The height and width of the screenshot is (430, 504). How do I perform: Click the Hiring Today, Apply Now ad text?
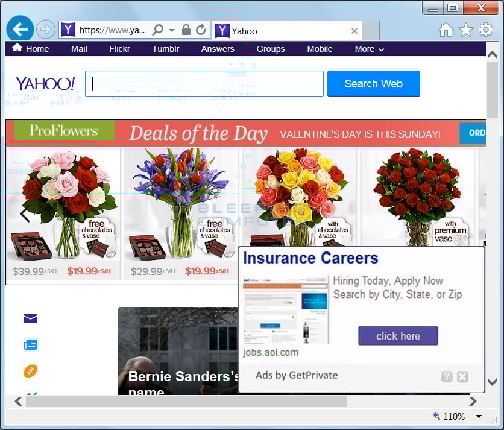pyautogui.click(x=388, y=281)
